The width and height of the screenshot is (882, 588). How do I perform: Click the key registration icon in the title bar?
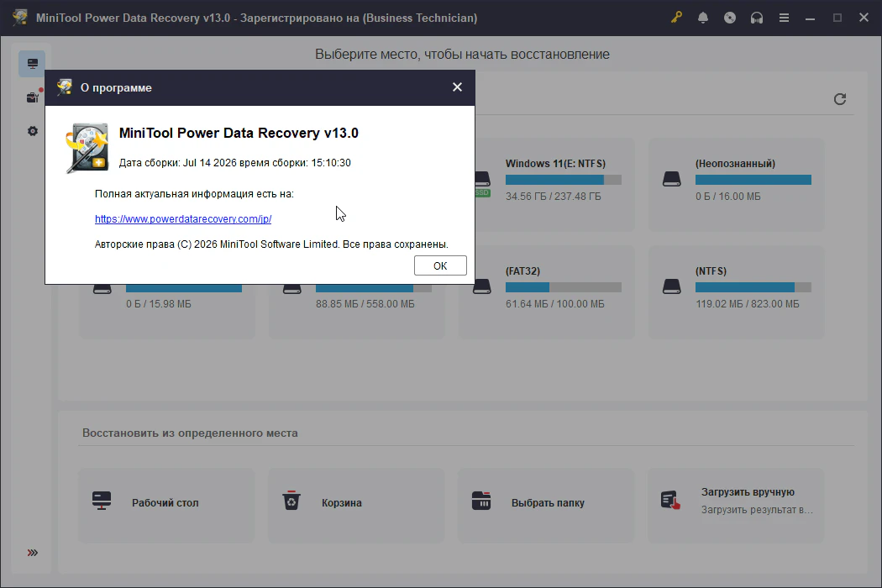click(676, 18)
